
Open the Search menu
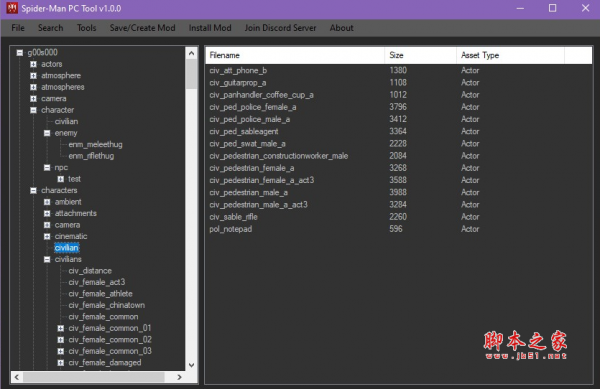[x=51, y=28]
